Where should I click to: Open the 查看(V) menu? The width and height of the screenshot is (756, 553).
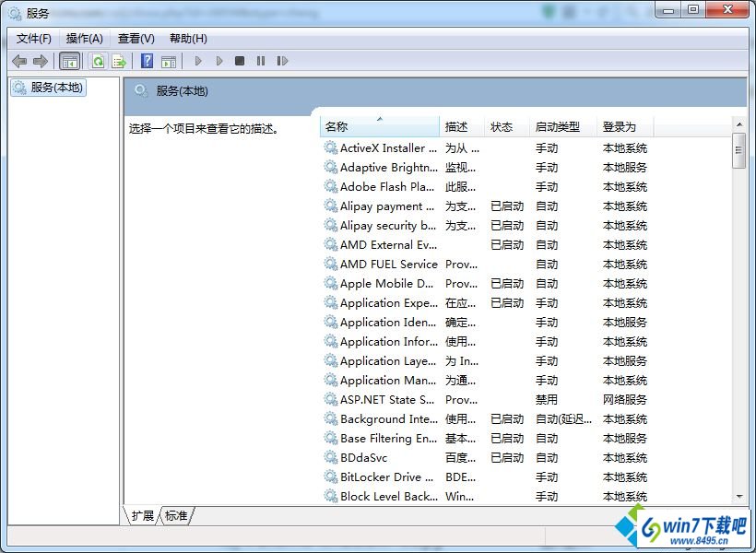point(136,39)
